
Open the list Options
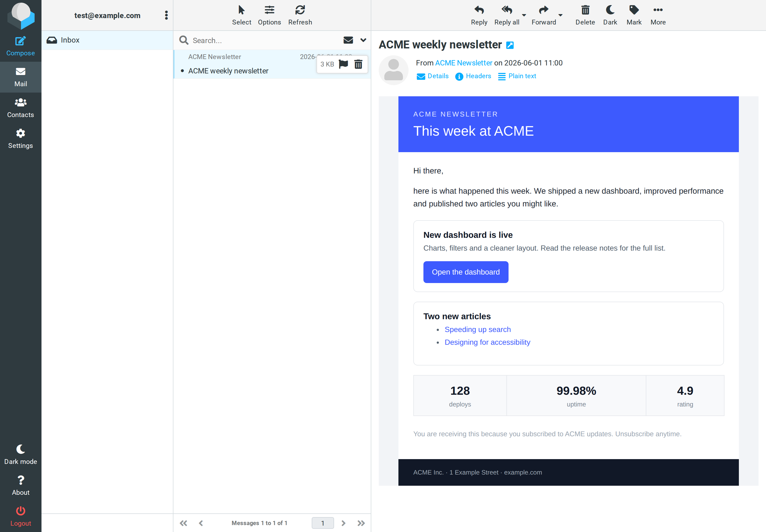[x=269, y=15]
